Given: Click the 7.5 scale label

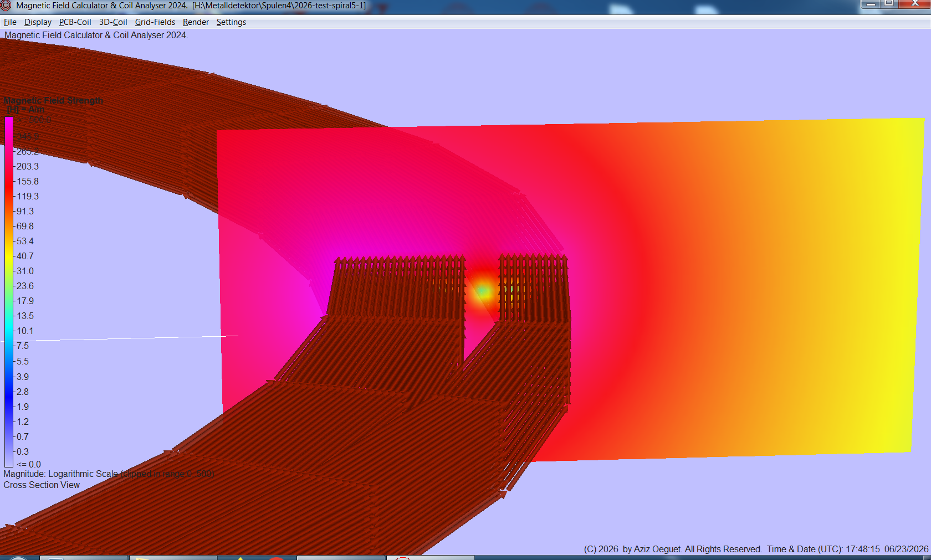Looking at the screenshot, I should click(23, 346).
